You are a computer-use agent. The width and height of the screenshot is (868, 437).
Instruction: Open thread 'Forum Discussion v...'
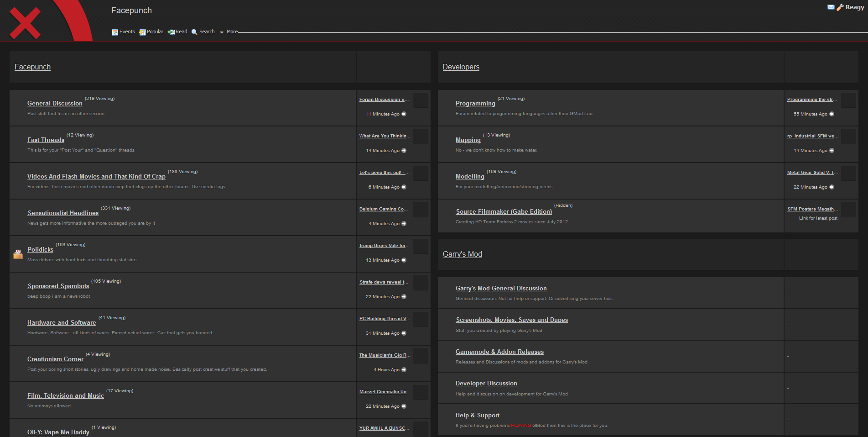(385, 100)
